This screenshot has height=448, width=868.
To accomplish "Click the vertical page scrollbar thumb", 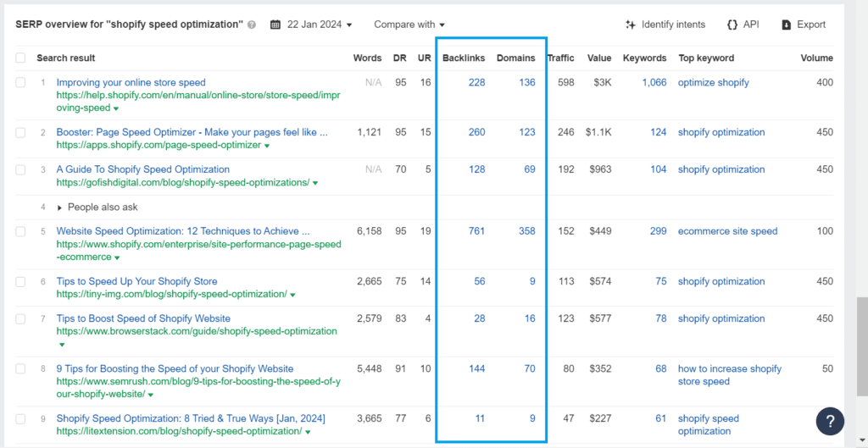I will pos(862,346).
